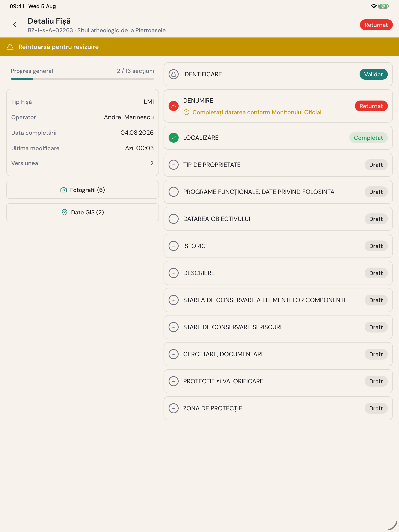Screen dimensions: 399x532
Task: Click the map pin icon in Date GIS
Action: (64, 212)
